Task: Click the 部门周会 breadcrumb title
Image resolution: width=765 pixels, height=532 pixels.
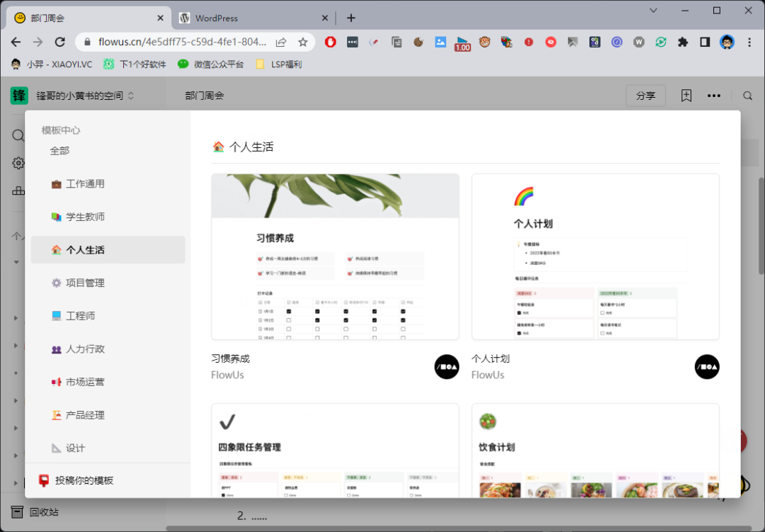Action: [x=205, y=96]
